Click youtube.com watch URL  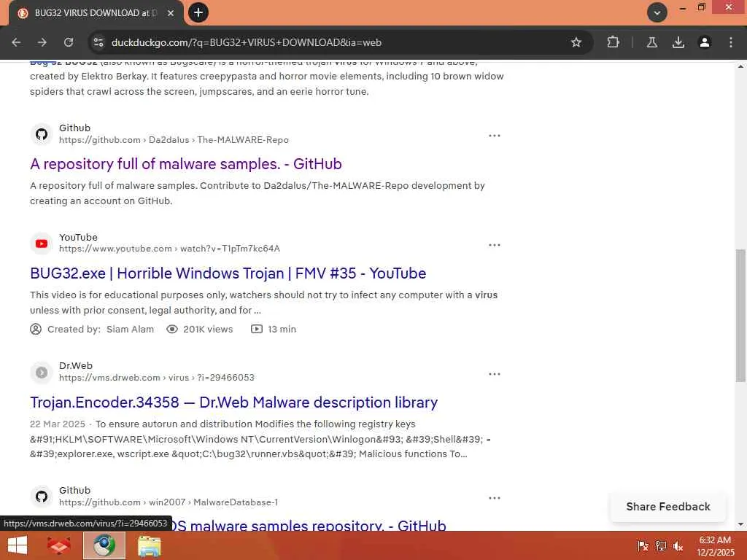169,249
